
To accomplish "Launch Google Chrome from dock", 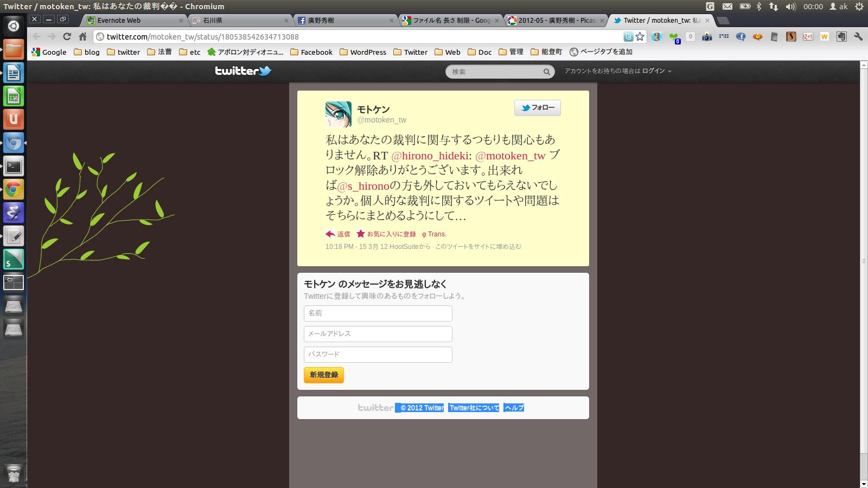I will click(x=14, y=189).
